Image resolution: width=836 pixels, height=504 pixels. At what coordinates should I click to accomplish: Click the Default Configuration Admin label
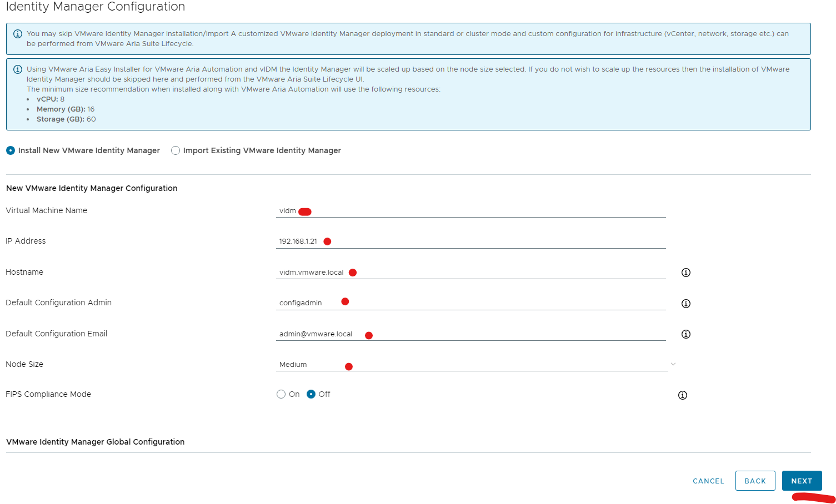tap(58, 303)
